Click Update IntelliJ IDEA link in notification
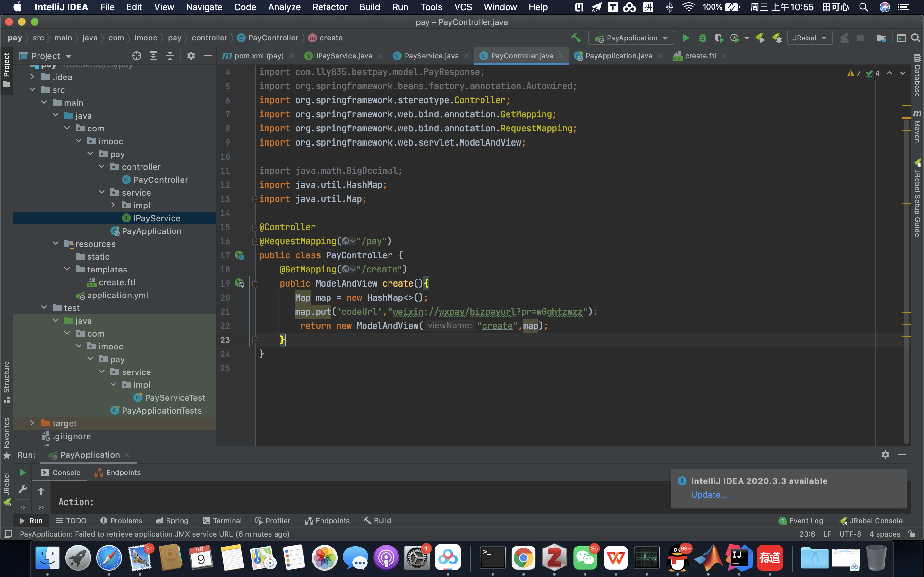 (x=709, y=495)
